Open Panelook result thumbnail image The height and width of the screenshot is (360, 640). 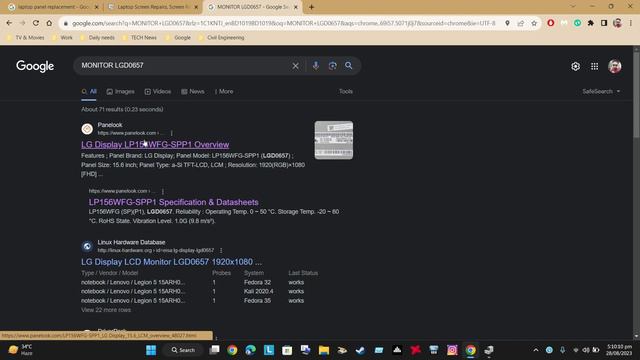[x=333, y=140]
